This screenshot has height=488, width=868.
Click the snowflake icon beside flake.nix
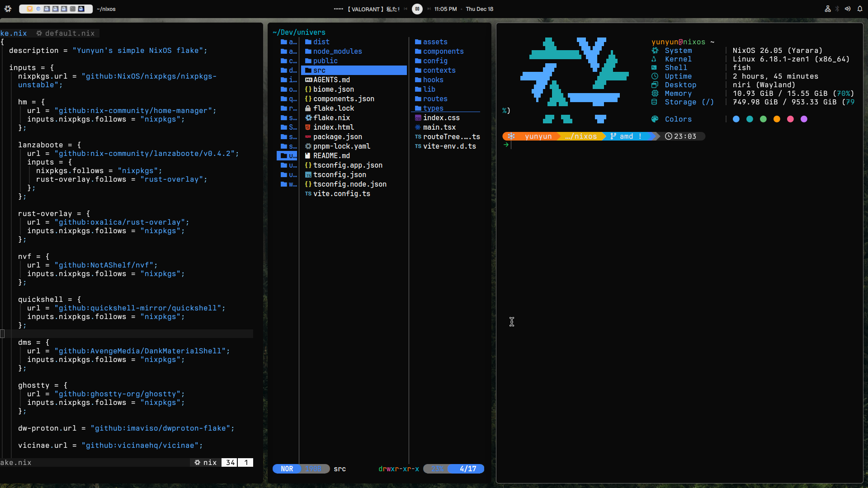coord(308,117)
